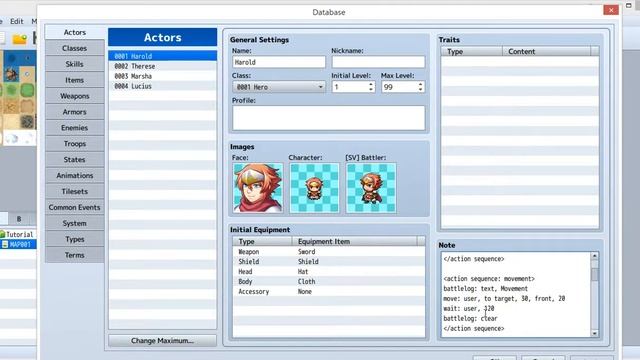Close the Database window
Viewport: 640px width, 360px height.
pyautogui.click(x=611, y=10)
